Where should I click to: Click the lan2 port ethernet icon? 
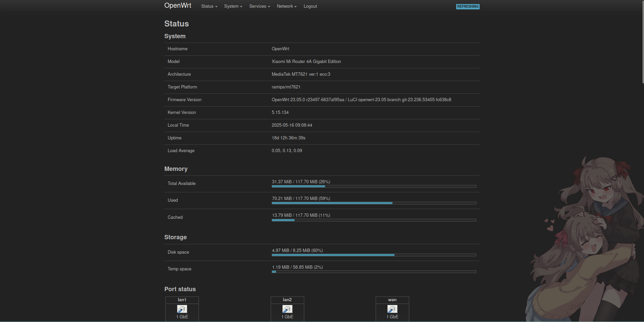tap(287, 309)
